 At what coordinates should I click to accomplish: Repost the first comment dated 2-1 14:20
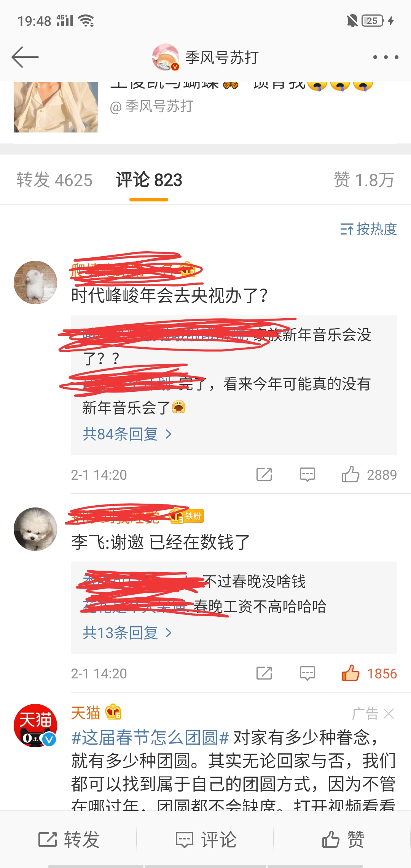pos(264,474)
